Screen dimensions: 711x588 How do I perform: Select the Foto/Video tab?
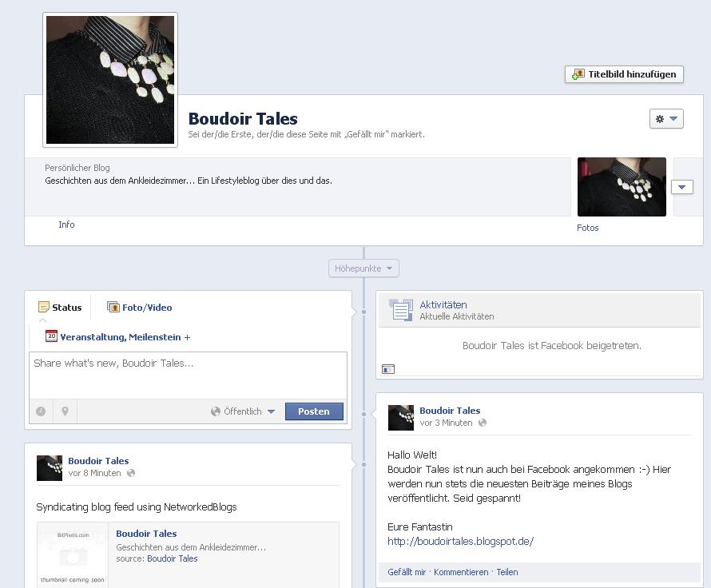point(140,308)
